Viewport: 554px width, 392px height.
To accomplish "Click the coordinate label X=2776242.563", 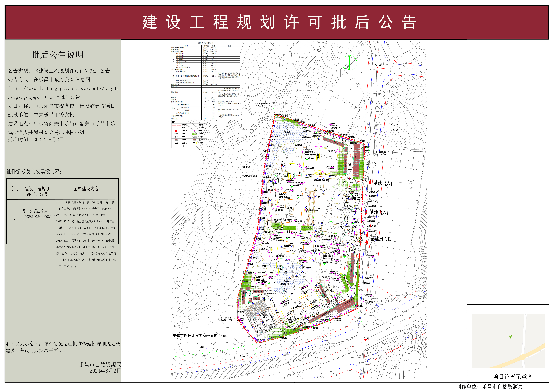I will [246, 356].
